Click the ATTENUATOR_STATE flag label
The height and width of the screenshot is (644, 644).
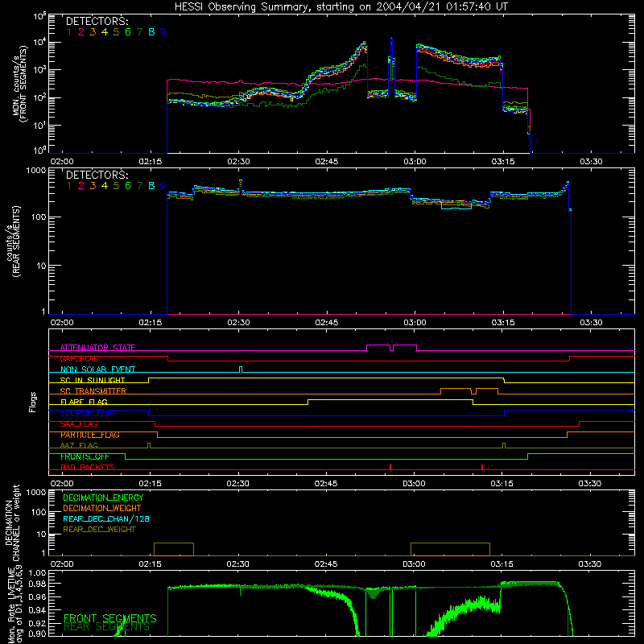click(97, 348)
